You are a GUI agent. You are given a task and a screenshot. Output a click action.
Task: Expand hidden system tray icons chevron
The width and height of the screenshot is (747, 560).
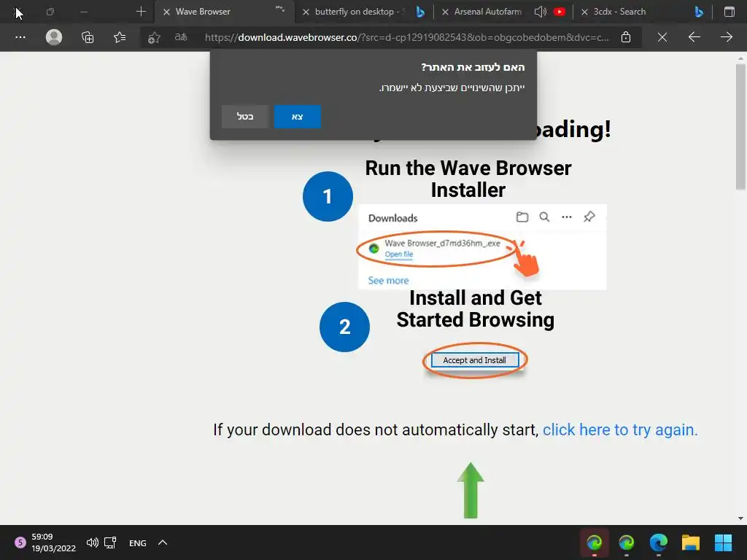coord(163,542)
